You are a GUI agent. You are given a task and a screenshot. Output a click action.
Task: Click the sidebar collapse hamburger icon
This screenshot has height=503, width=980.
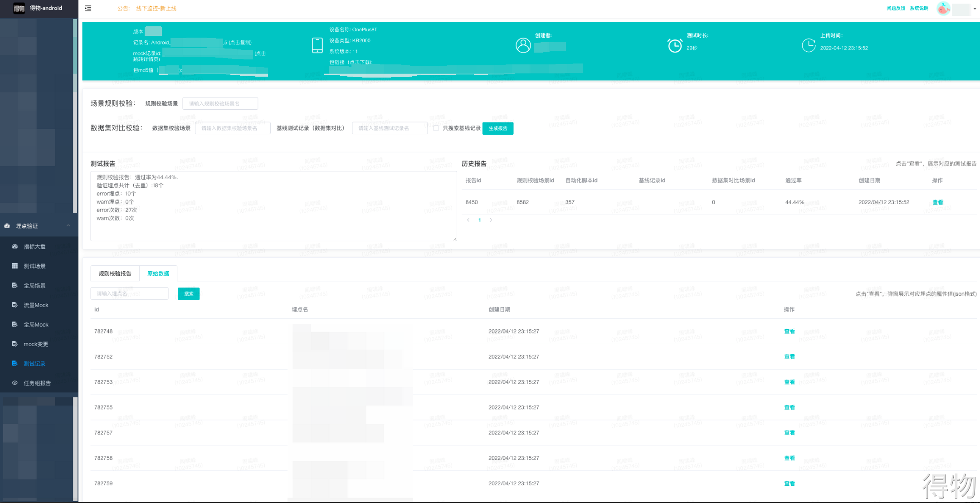[x=88, y=8]
